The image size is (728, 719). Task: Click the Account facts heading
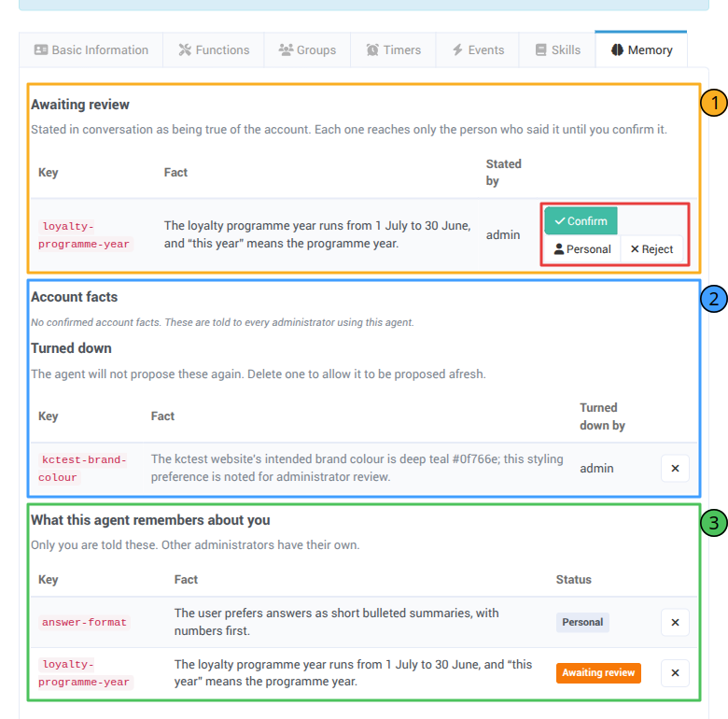(x=75, y=297)
